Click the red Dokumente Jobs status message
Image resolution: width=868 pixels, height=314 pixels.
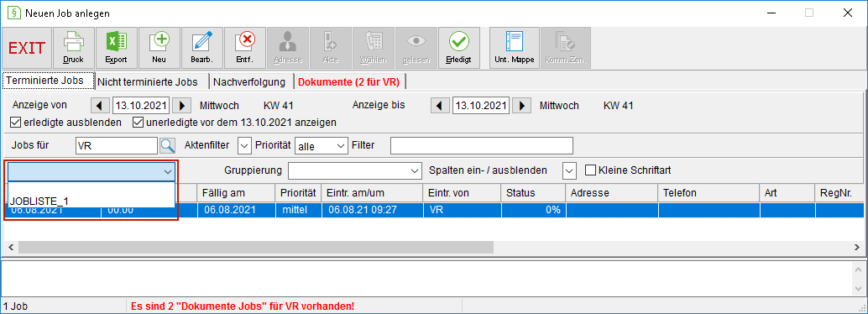(x=242, y=306)
